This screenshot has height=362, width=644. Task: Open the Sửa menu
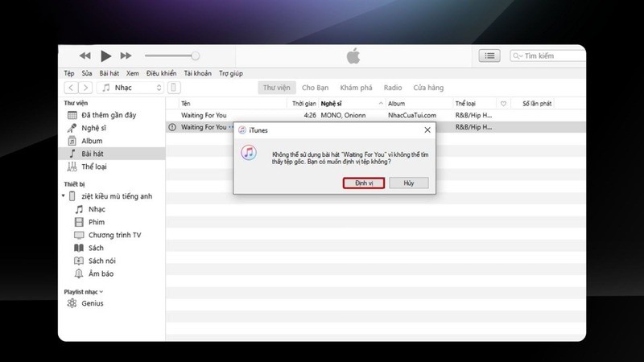[x=87, y=73]
